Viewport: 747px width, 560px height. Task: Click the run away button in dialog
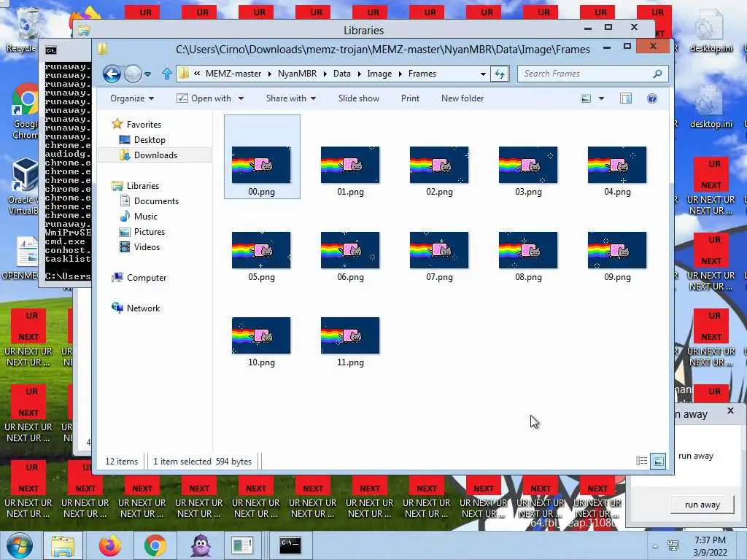click(703, 505)
